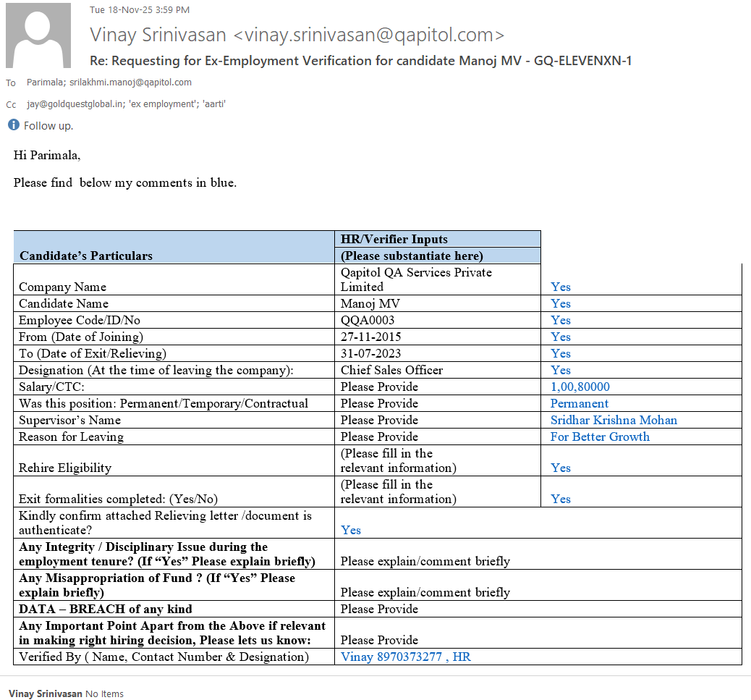Click 'Employee Code/ID/No' cell
Screen dimensions: 751x700
point(174,320)
